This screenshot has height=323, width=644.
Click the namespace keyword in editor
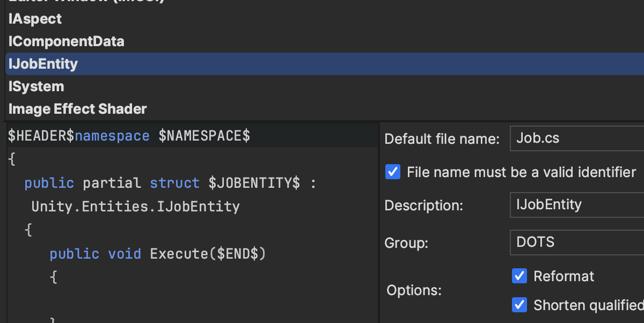112,136
